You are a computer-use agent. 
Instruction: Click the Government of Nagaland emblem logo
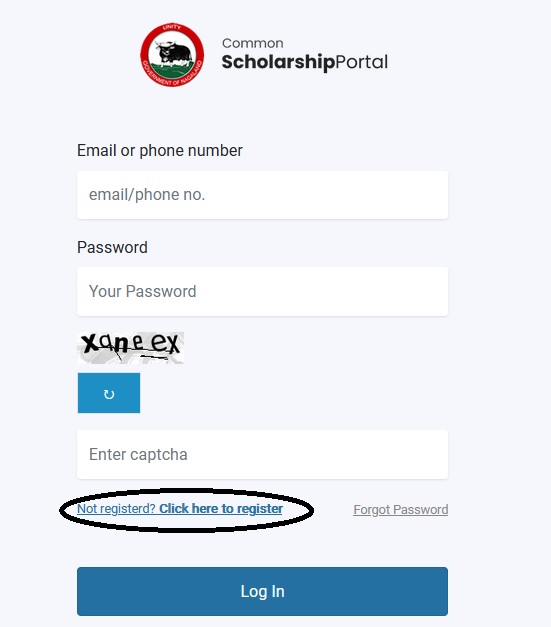tap(172, 55)
